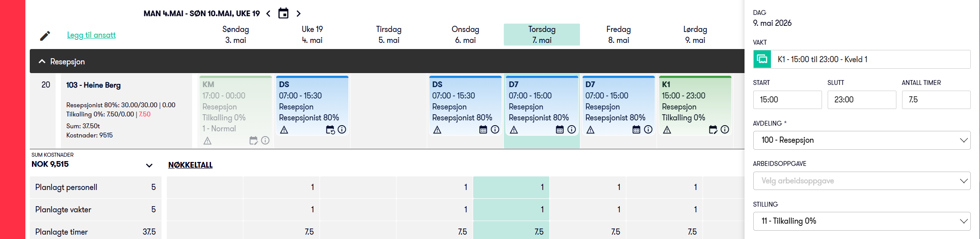Image resolution: width=980 pixels, height=239 pixels.
Task: Click warning triangle on Friday D7 shift
Action: [x=590, y=130]
